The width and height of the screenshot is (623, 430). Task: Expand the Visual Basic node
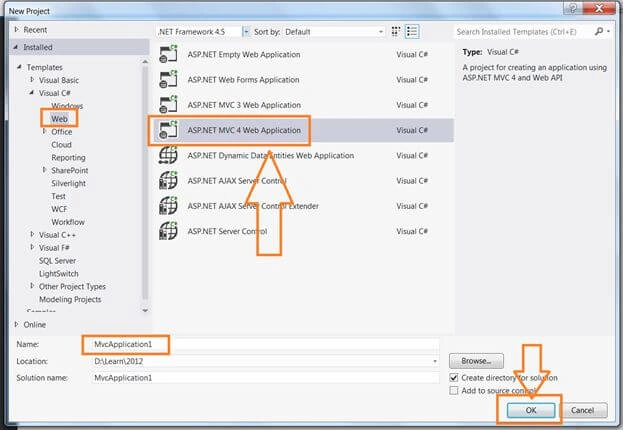coord(32,80)
